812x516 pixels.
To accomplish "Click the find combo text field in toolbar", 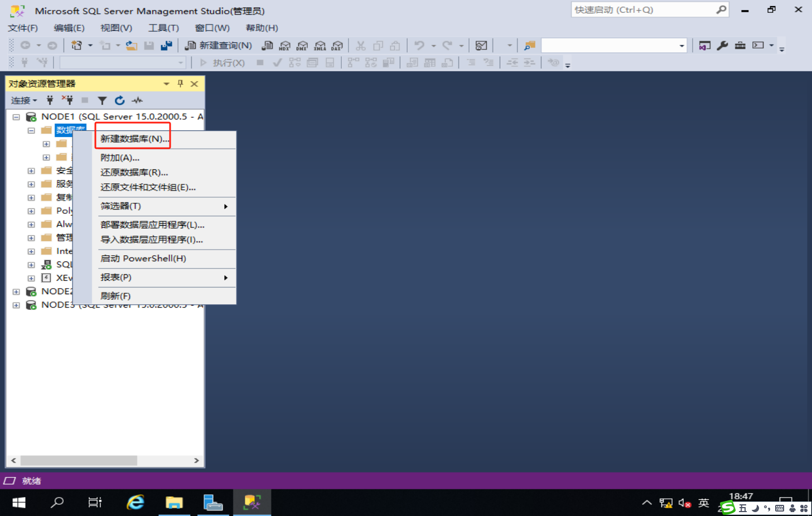I will point(609,46).
